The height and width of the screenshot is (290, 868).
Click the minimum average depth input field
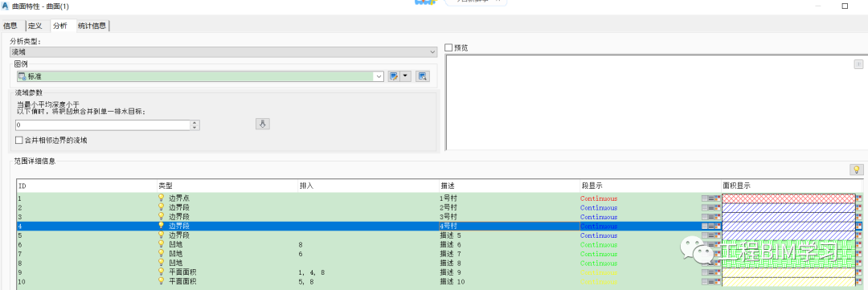tap(102, 125)
